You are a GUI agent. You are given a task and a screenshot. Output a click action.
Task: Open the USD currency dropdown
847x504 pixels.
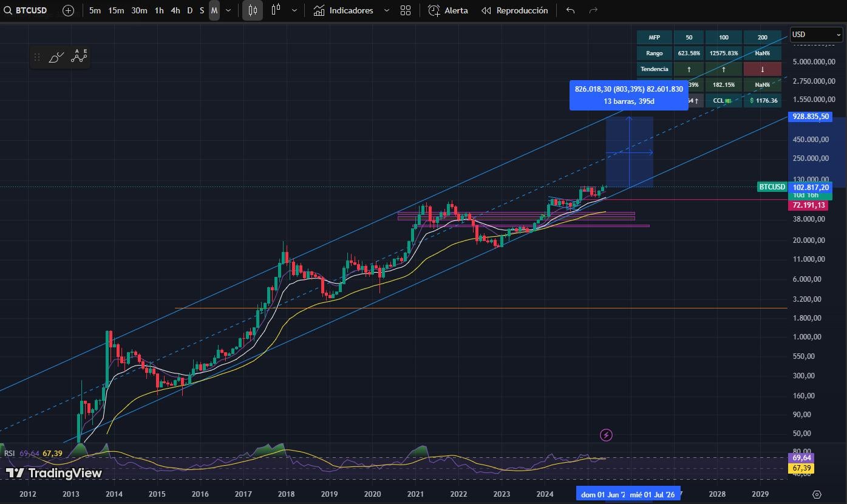(x=815, y=35)
